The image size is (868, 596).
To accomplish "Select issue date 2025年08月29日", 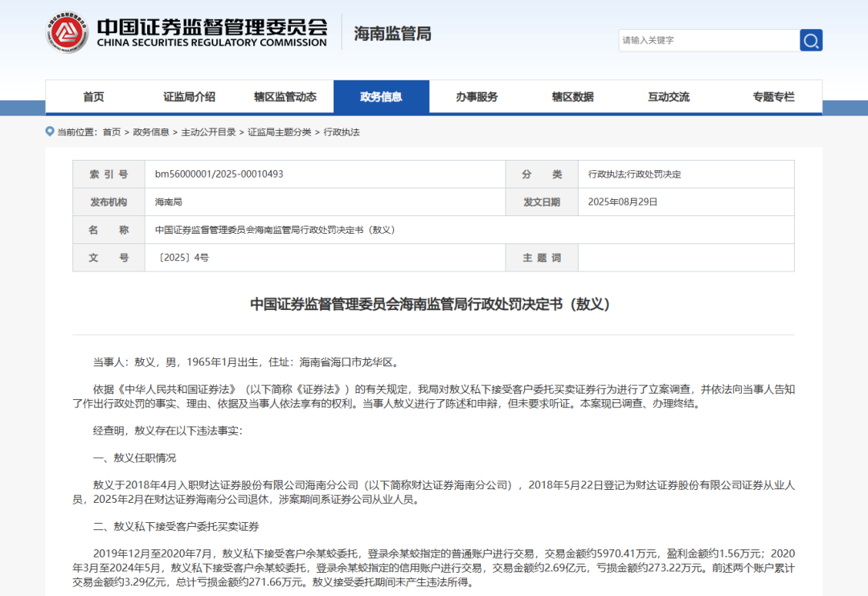I will point(623,202).
